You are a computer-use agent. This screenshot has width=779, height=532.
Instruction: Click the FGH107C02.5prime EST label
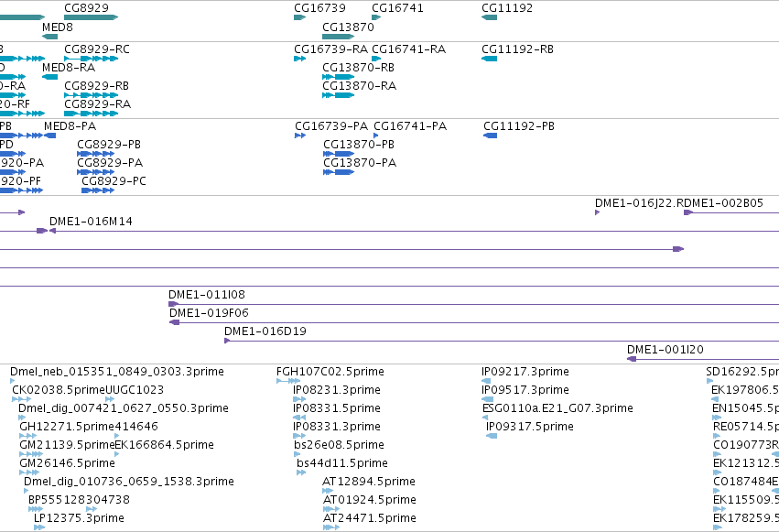330,372
